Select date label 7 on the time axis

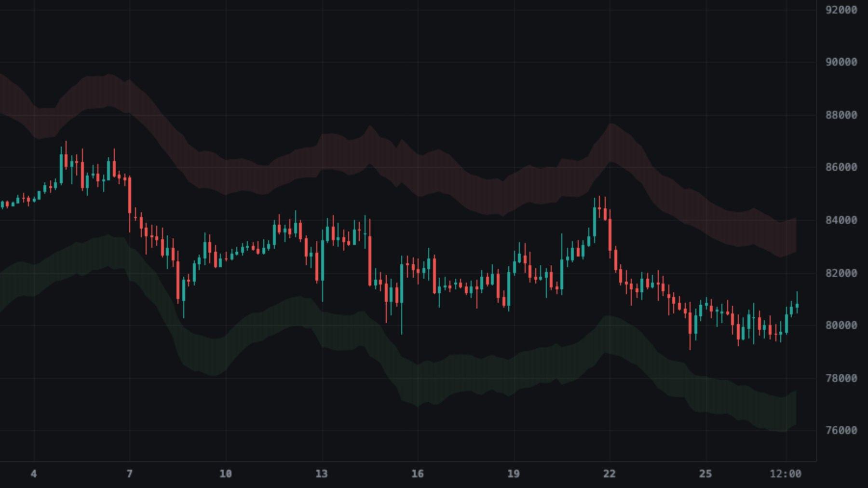(129, 474)
